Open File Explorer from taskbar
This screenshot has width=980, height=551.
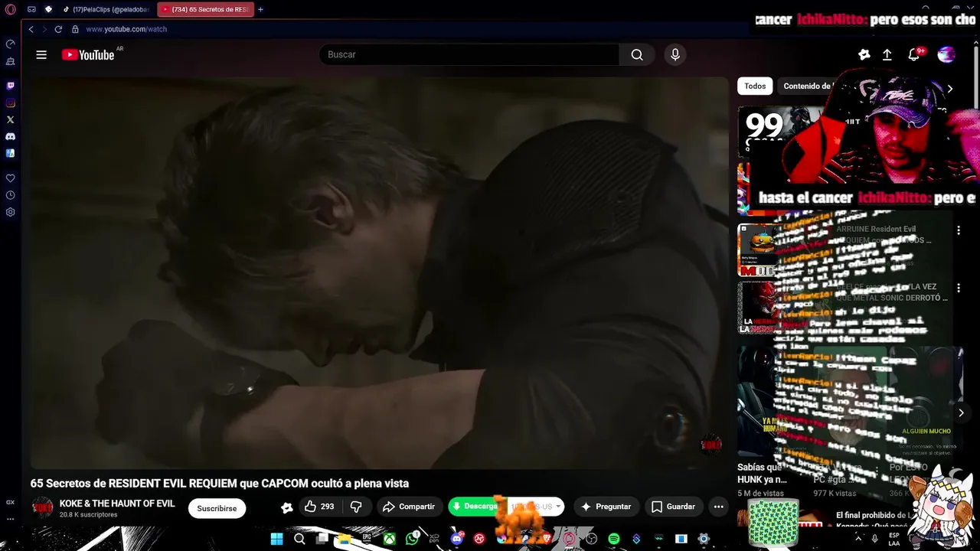pyautogui.click(x=345, y=539)
